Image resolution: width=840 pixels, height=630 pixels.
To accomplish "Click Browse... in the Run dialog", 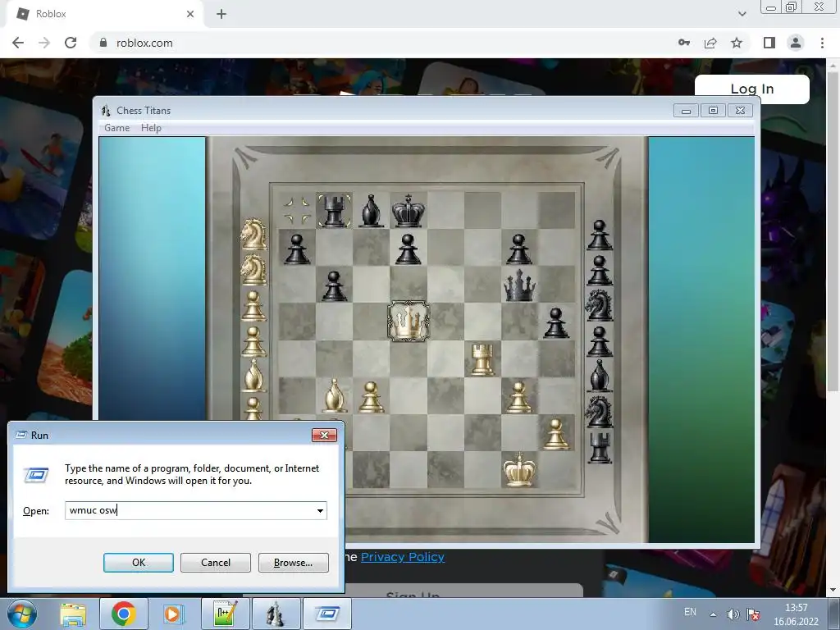I will click(x=293, y=563).
